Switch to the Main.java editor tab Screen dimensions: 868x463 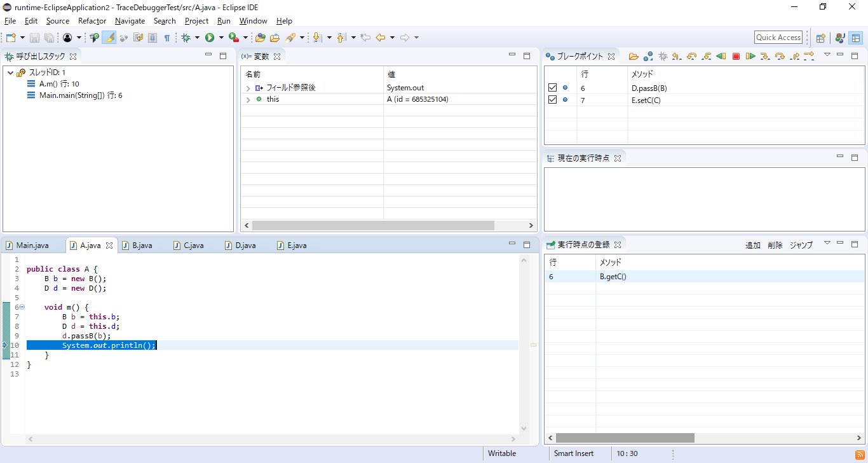coord(32,245)
